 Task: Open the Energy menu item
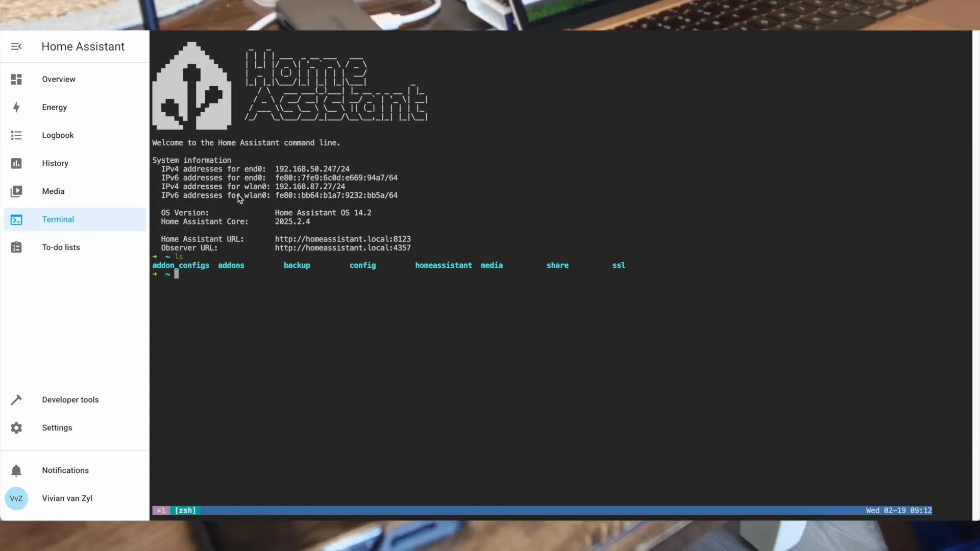click(75, 107)
